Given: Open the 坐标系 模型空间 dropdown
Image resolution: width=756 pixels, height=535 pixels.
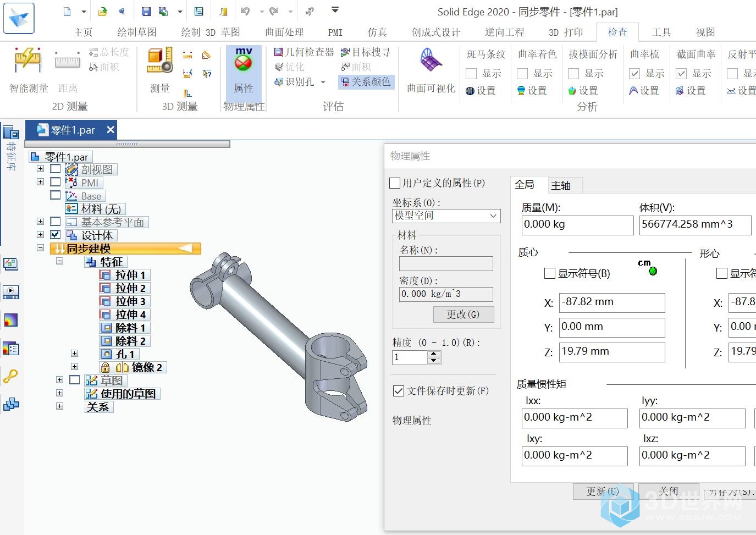Looking at the screenshot, I should (x=446, y=216).
